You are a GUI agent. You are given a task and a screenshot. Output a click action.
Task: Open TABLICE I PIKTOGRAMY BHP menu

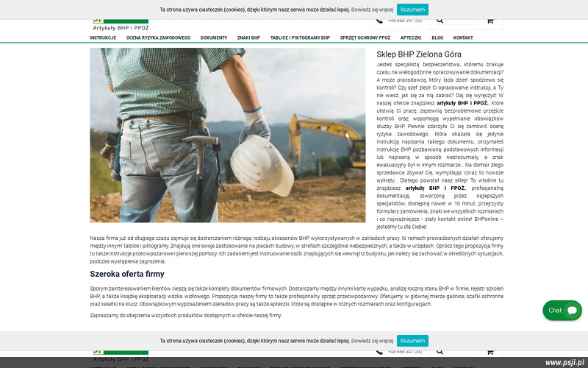pos(300,38)
